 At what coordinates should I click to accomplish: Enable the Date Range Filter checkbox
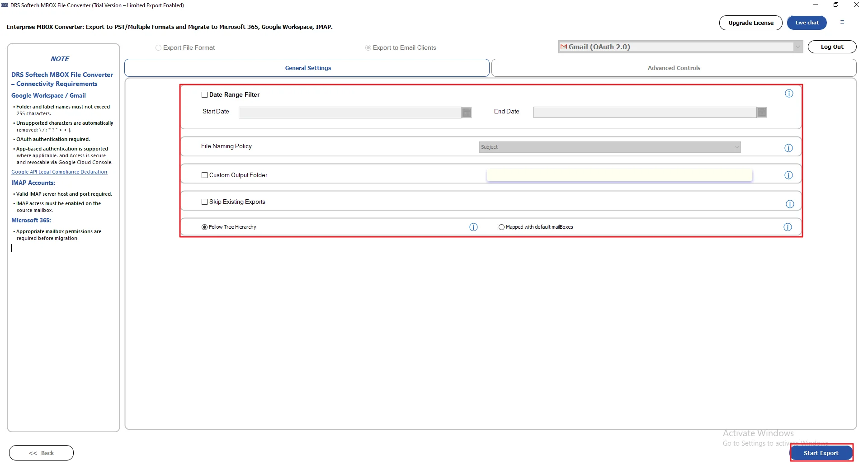click(x=204, y=95)
